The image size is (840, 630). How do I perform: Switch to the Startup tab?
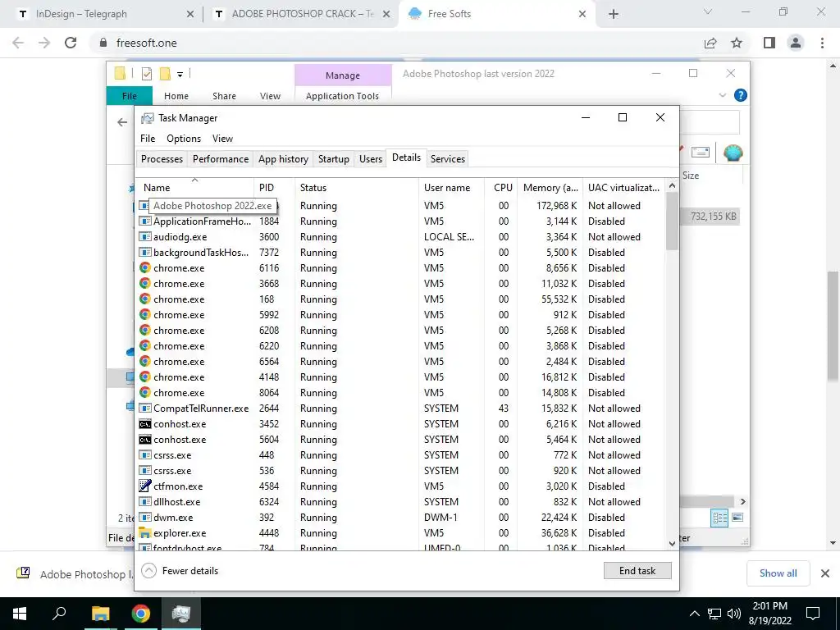pyautogui.click(x=333, y=158)
